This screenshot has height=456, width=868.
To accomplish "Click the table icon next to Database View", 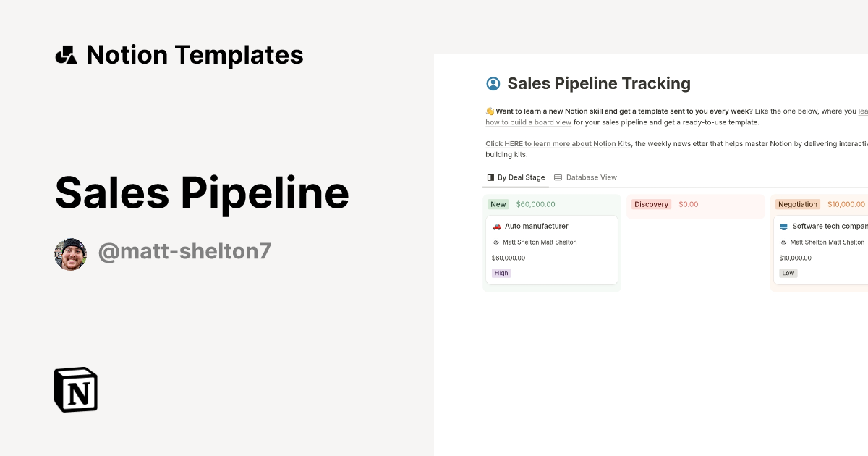I will coord(557,177).
